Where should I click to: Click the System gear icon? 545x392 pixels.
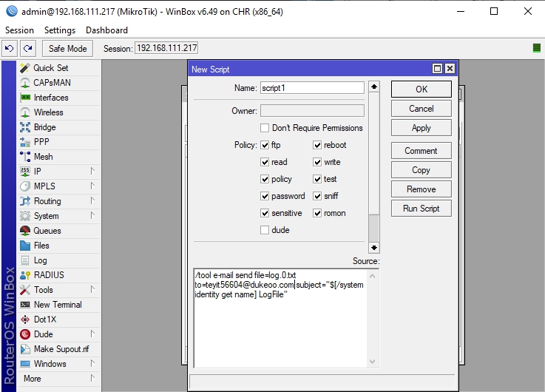(x=25, y=216)
